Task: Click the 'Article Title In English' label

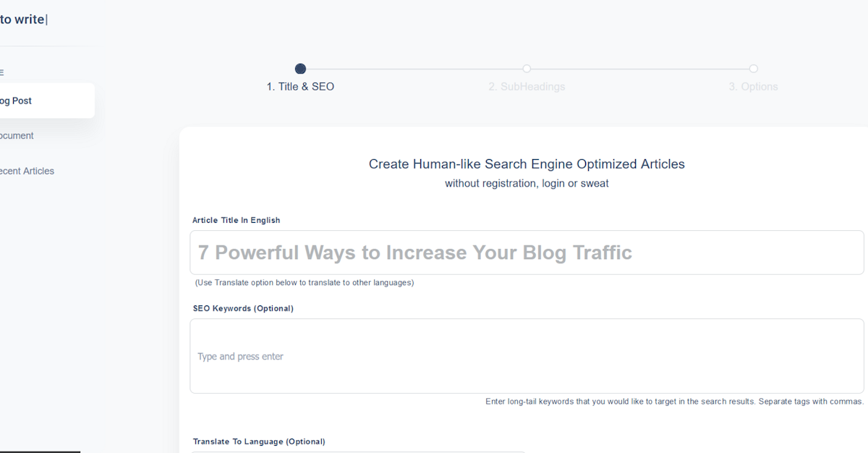Action: [236, 220]
